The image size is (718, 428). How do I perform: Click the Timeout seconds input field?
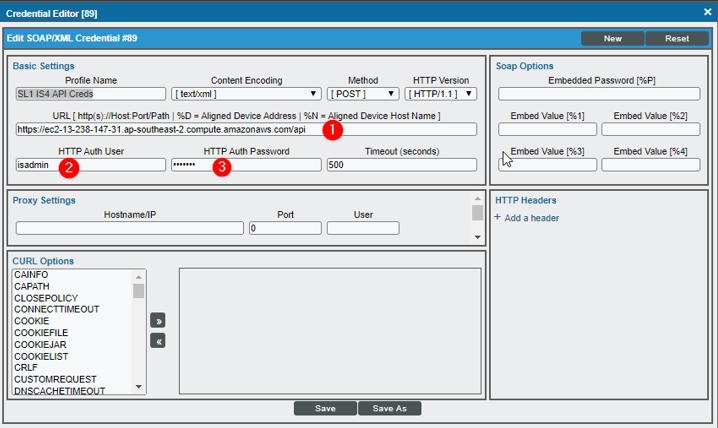pyautogui.click(x=400, y=165)
